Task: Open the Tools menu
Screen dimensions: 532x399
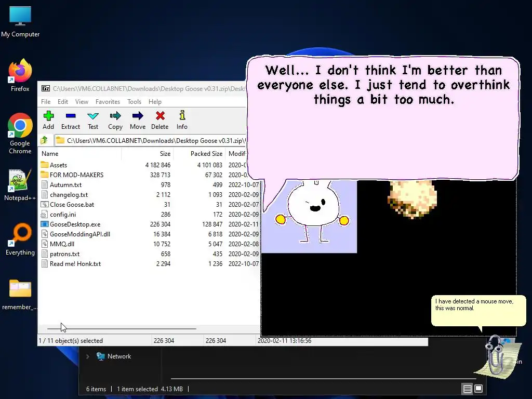Action: coord(135,102)
